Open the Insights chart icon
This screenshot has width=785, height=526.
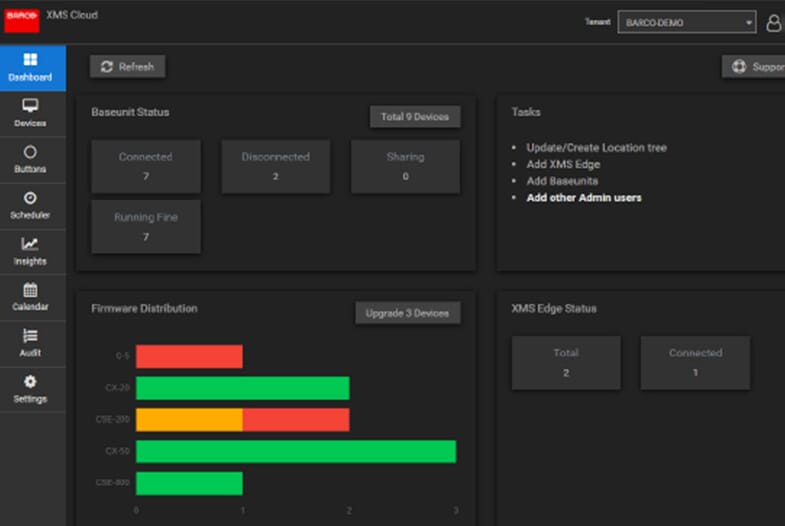point(30,244)
